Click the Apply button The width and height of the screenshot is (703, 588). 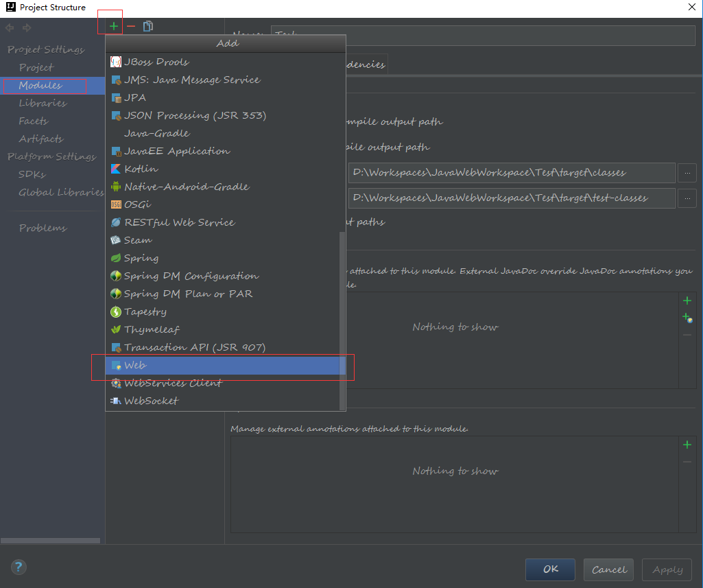667,569
